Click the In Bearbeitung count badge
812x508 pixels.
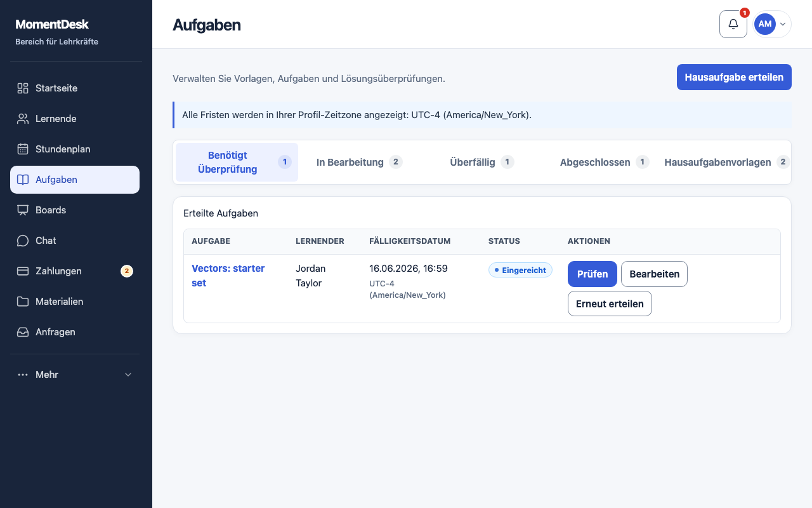[396, 162]
